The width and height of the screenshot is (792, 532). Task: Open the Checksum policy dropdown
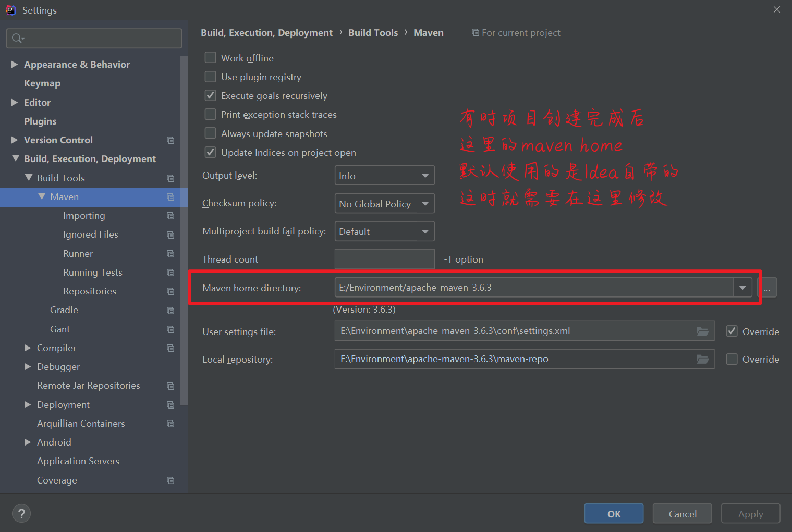point(385,203)
